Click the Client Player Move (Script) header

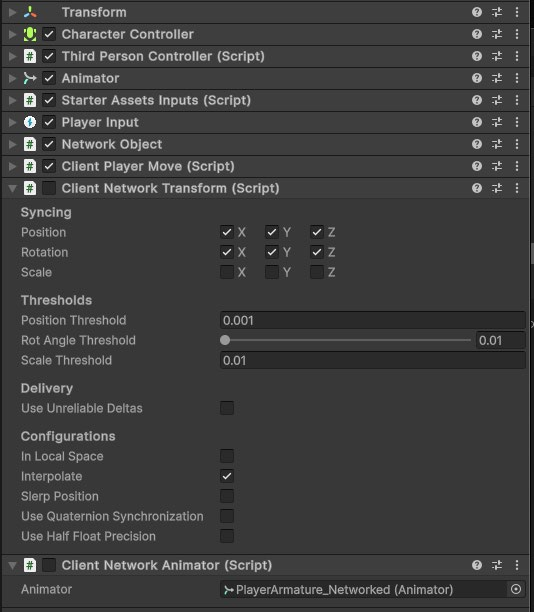tap(148, 166)
